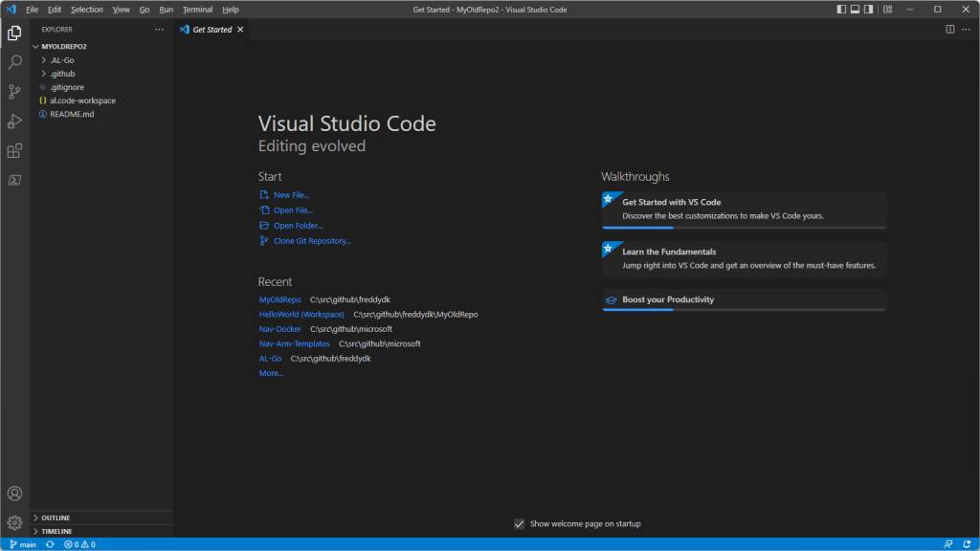Click the Open Folder... link

299,226
